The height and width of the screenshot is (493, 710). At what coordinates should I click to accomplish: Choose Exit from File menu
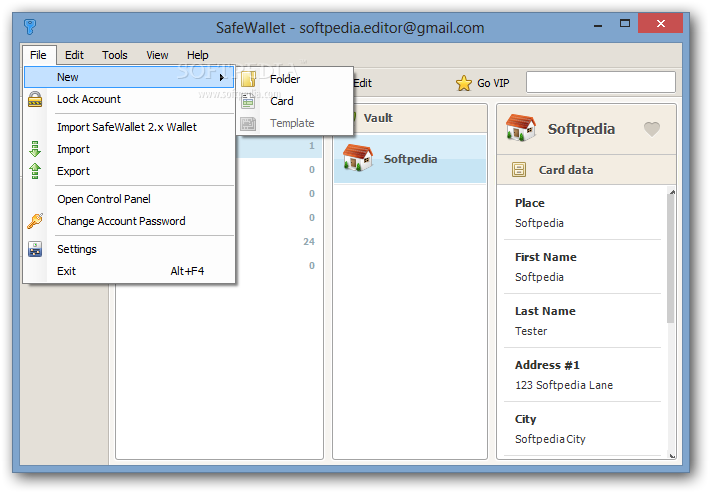point(129,271)
